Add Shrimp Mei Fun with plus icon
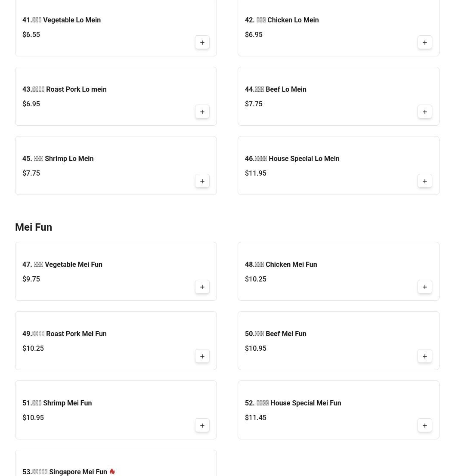The image size is (452, 476). [x=202, y=426]
